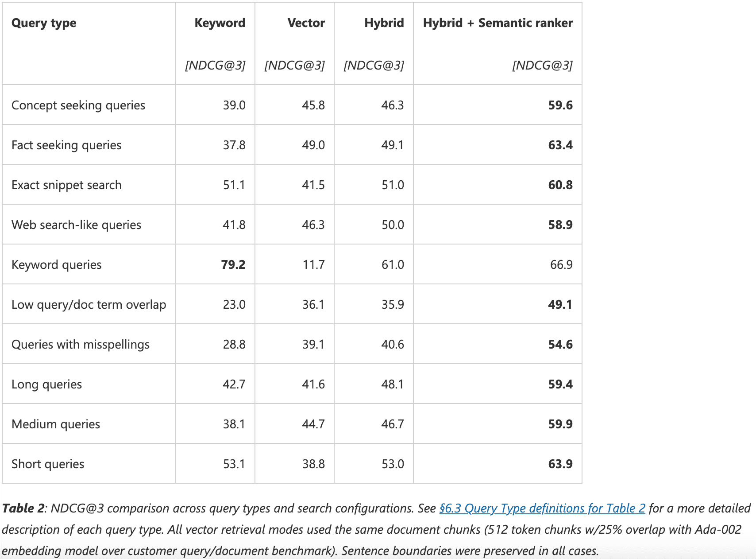The height and width of the screenshot is (559, 756).
Task: Select the Medium queries row label
Action: coord(56,424)
